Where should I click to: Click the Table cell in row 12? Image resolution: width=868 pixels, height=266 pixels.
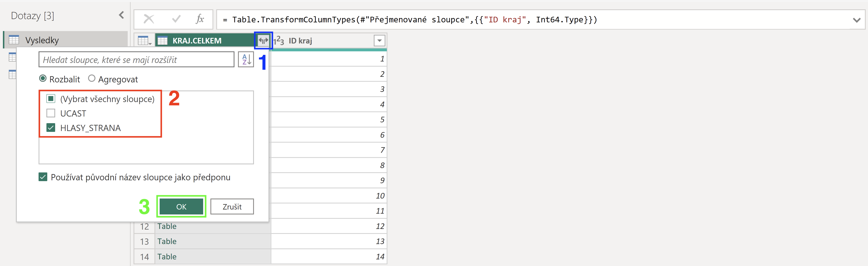coord(213,226)
